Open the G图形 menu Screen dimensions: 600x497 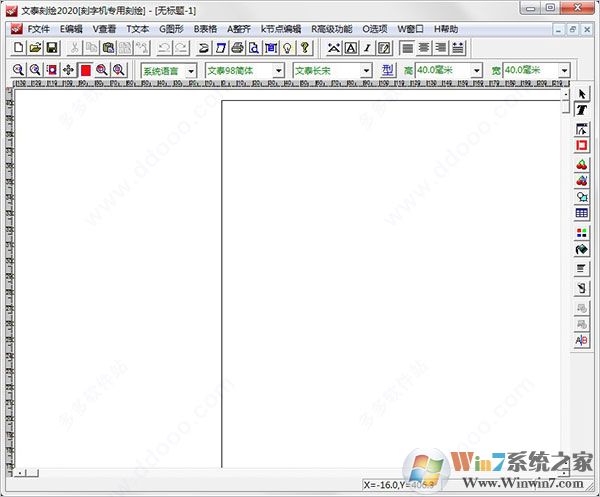[x=171, y=29]
